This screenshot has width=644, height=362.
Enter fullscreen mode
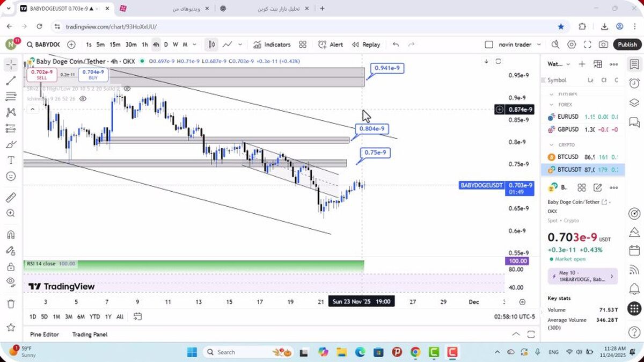[588, 45]
